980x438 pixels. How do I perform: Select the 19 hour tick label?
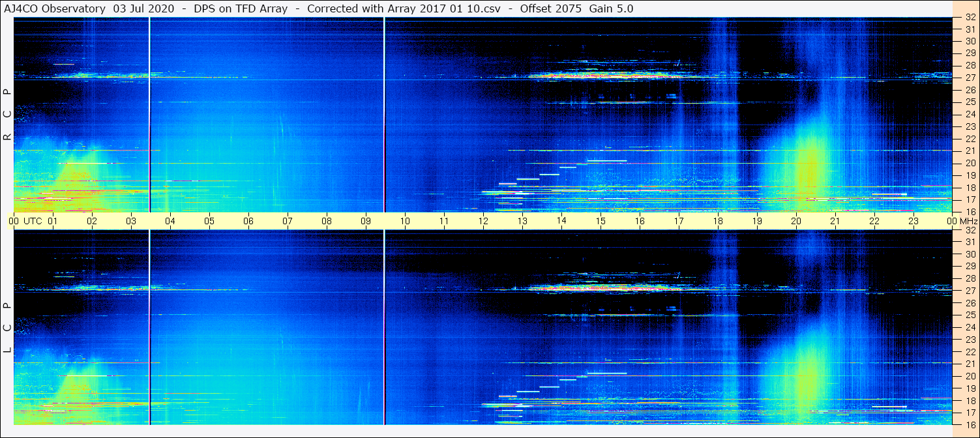point(757,221)
